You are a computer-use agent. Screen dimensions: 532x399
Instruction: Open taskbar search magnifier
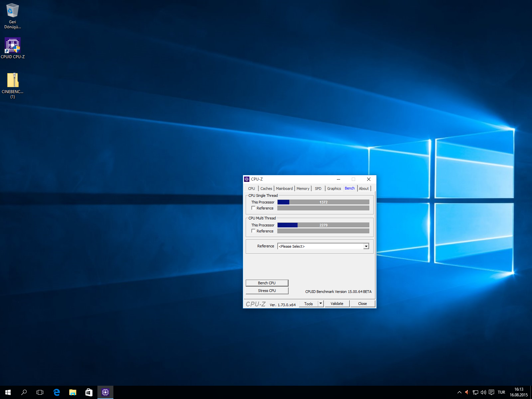(24, 392)
